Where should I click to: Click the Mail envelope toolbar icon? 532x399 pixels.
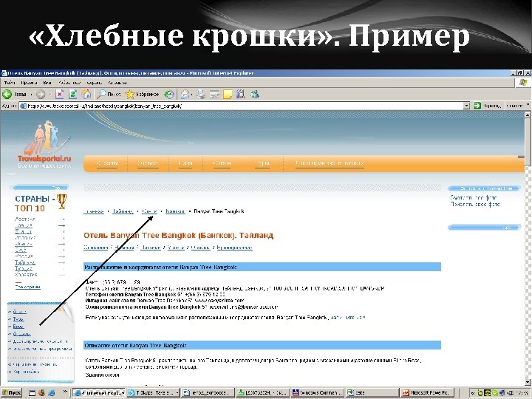185,94
